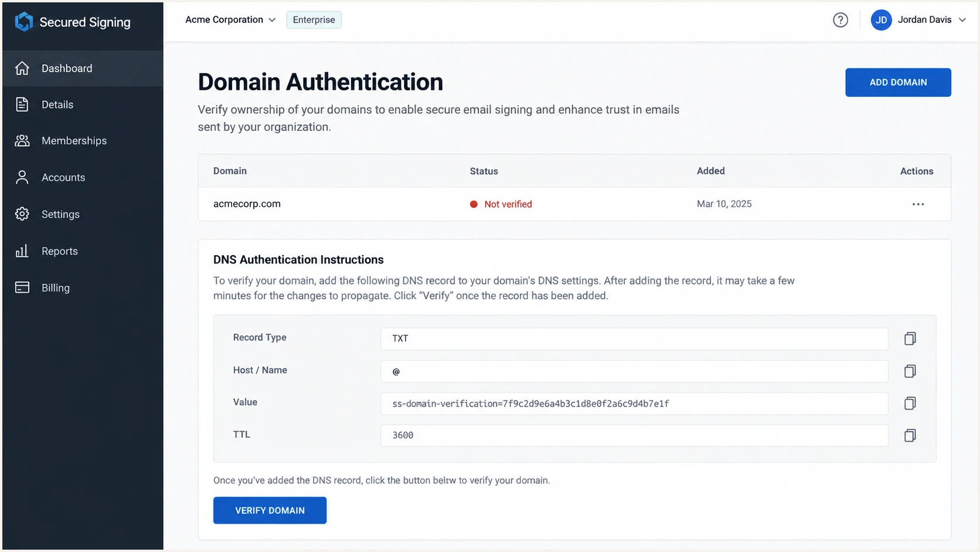
Task: Open Settings from the sidebar
Action: 83,214
